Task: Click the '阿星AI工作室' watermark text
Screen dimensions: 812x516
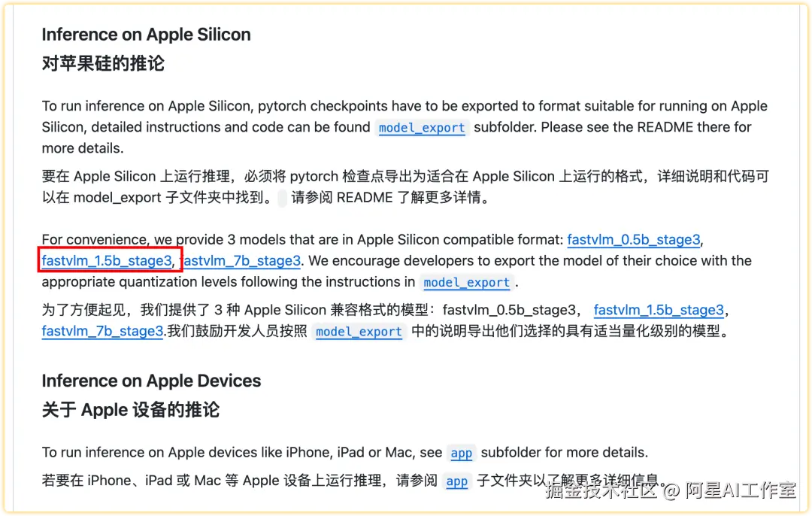Action: point(741,490)
